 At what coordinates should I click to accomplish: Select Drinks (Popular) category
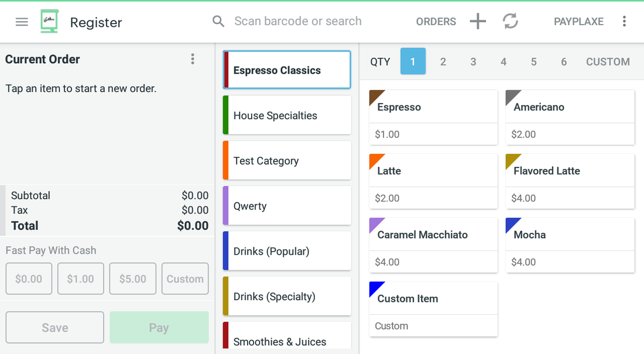[x=287, y=251]
